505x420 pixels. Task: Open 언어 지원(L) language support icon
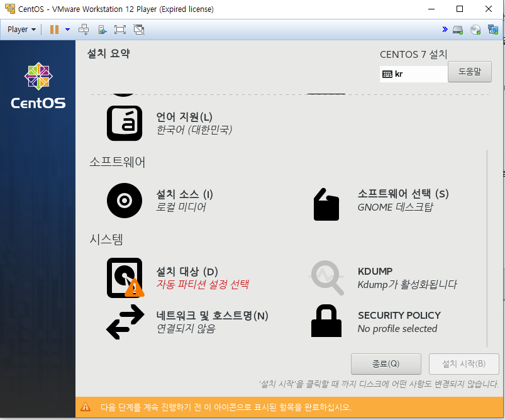[125, 123]
